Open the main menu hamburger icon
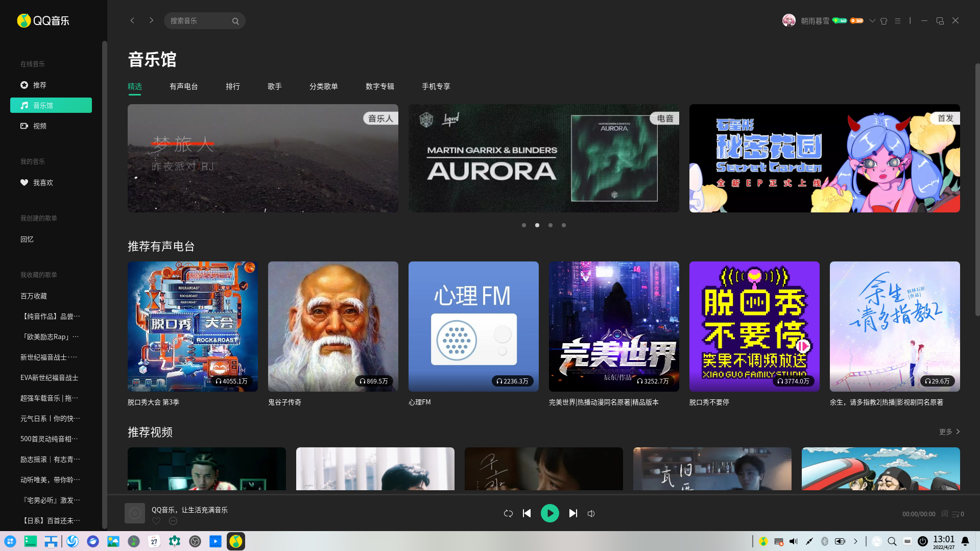Screen dimensions: 980x551 pyautogui.click(x=897, y=21)
